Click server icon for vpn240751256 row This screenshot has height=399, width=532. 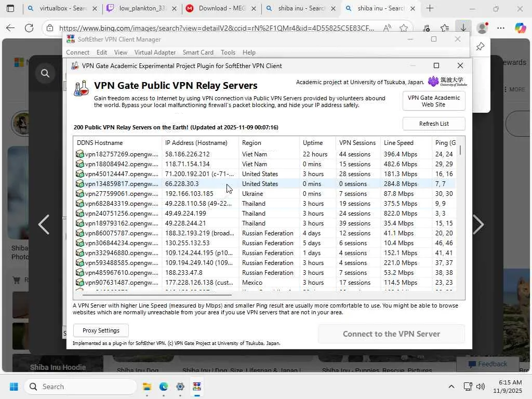click(79, 213)
